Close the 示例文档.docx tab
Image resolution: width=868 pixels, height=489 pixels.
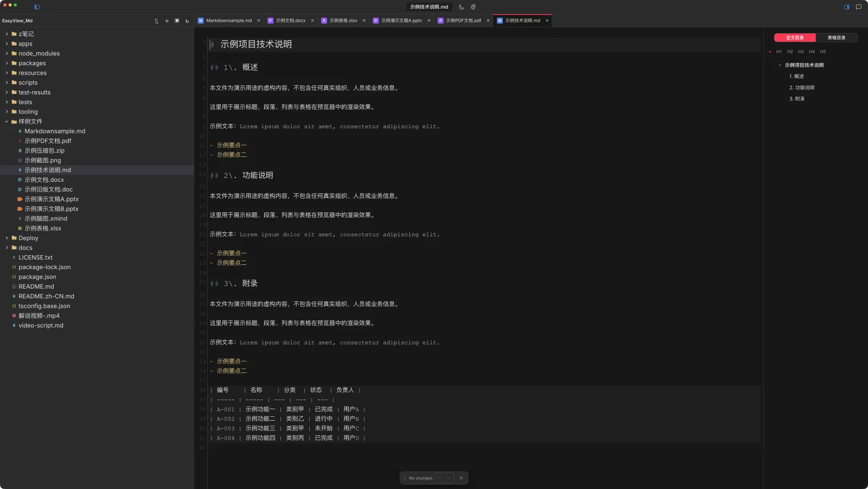[312, 21]
